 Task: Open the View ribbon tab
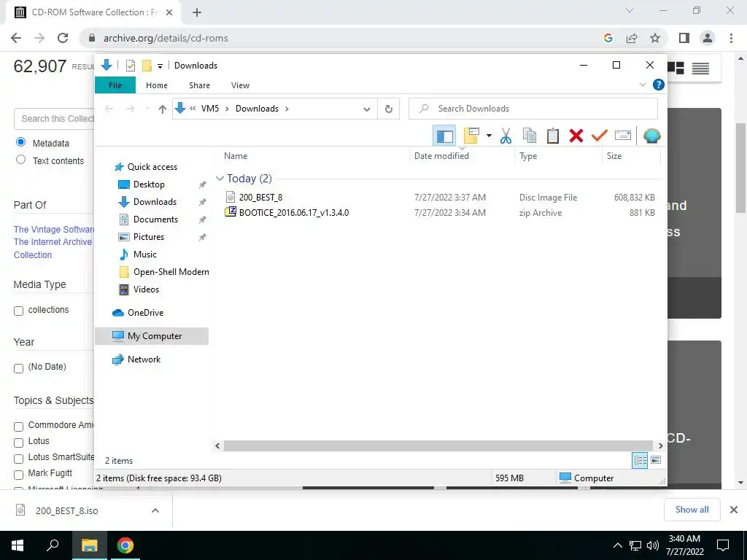pos(240,85)
